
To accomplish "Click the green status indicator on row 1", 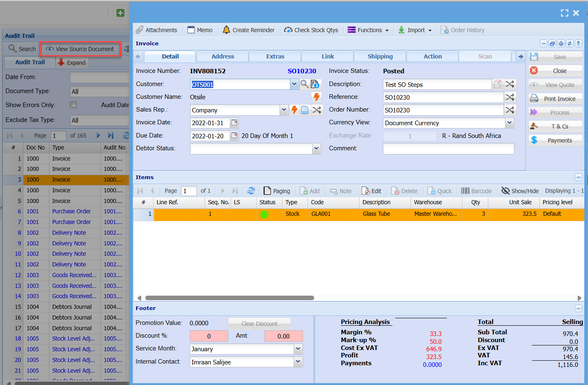I will tap(264, 214).
